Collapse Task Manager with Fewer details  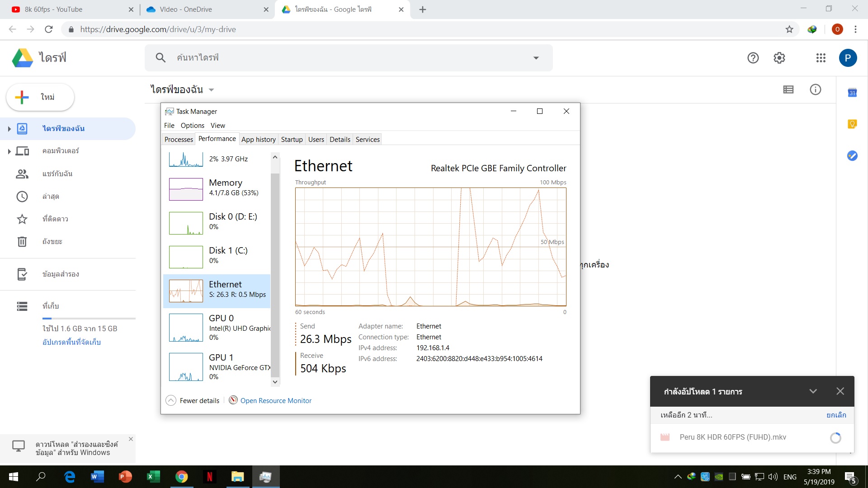pyautogui.click(x=193, y=400)
